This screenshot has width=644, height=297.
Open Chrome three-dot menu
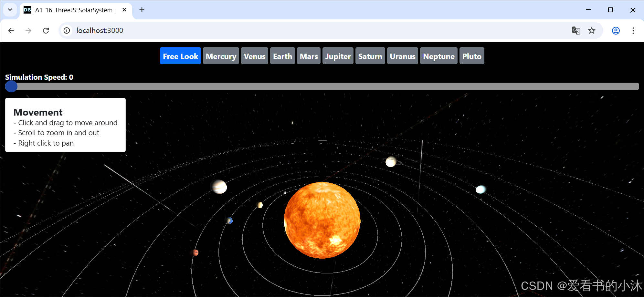(633, 30)
